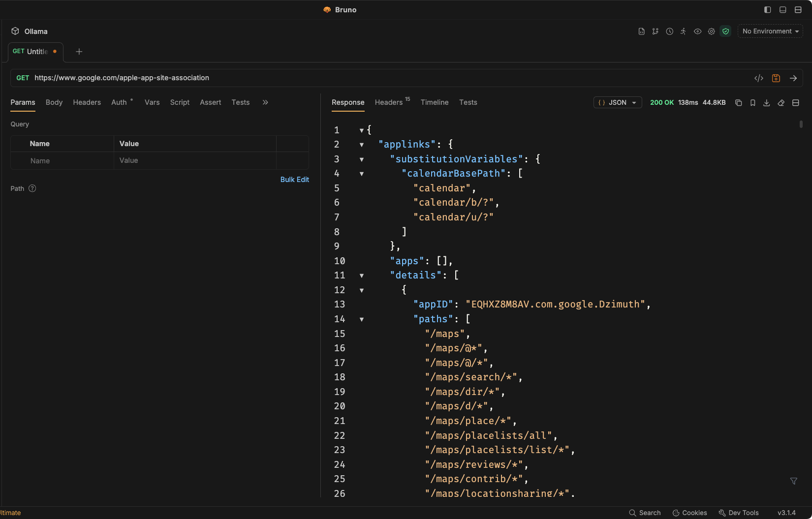The width and height of the screenshot is (812, 519).
Task: Open the collection runner icon
Action: 683,31
